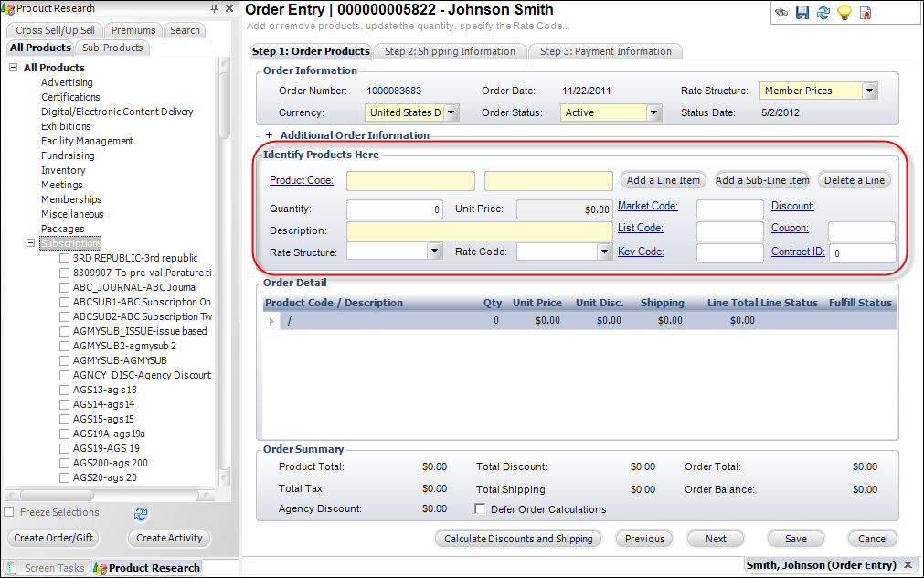
Task: Open the Premiums tab
Action: 133,30
